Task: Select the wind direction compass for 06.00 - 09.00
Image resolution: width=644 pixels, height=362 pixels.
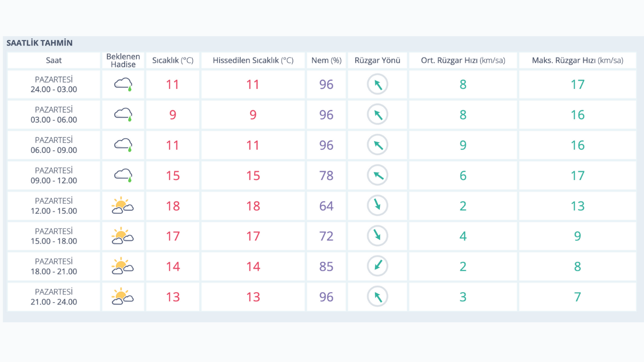Action: 377,145
